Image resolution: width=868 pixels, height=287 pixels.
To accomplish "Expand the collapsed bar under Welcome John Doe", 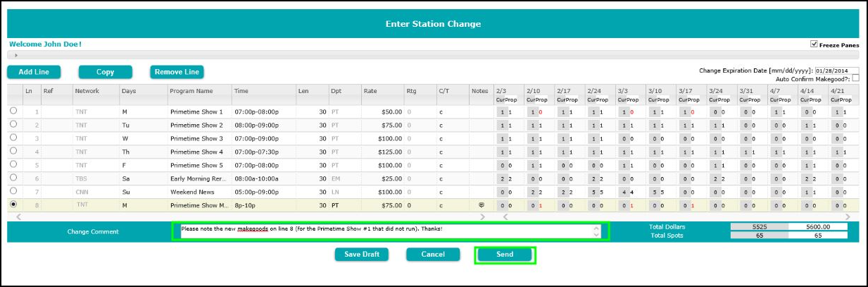I will click(15, 54).
